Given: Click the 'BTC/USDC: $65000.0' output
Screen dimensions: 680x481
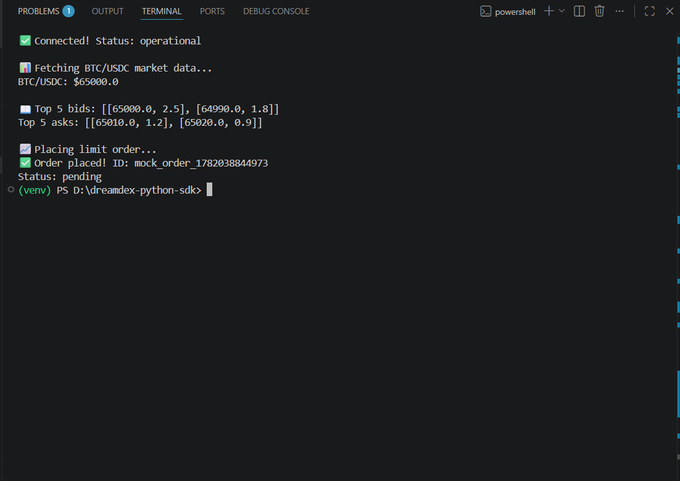Looking at the screenshot, I should (68, 82).
